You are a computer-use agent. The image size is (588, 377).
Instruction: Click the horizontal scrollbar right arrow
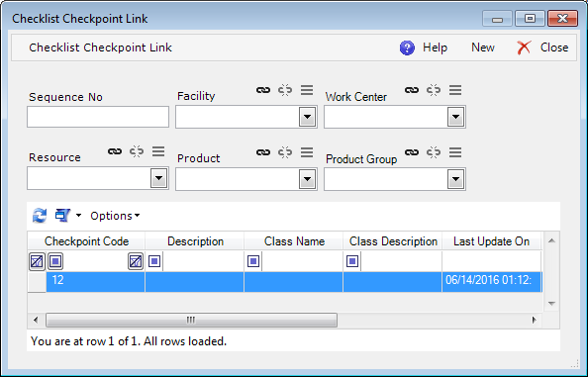click(x=534, y=320)
